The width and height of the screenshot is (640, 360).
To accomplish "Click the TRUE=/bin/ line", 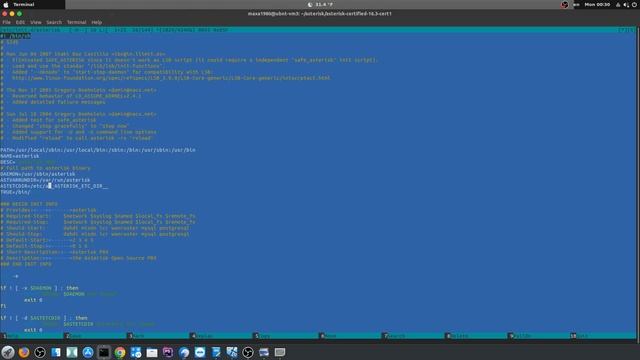I will pyautogui.click(x=16, y=192).
